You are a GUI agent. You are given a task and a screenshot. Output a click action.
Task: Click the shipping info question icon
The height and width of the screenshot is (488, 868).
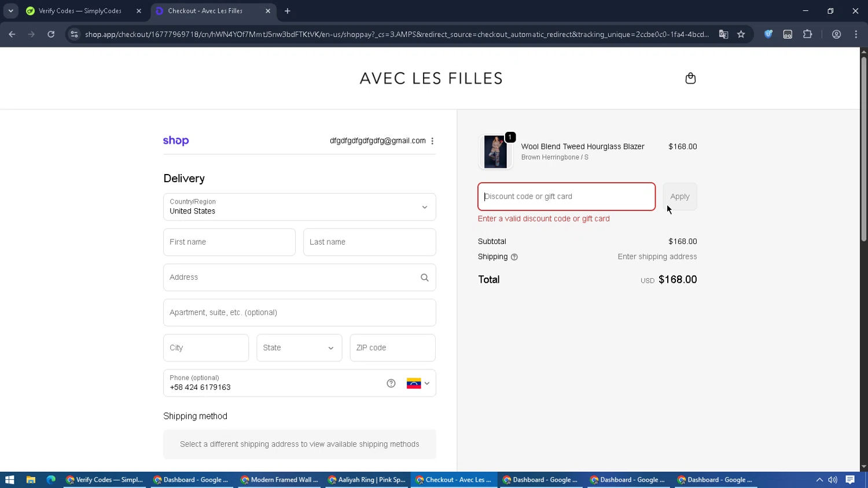point(514,257)
